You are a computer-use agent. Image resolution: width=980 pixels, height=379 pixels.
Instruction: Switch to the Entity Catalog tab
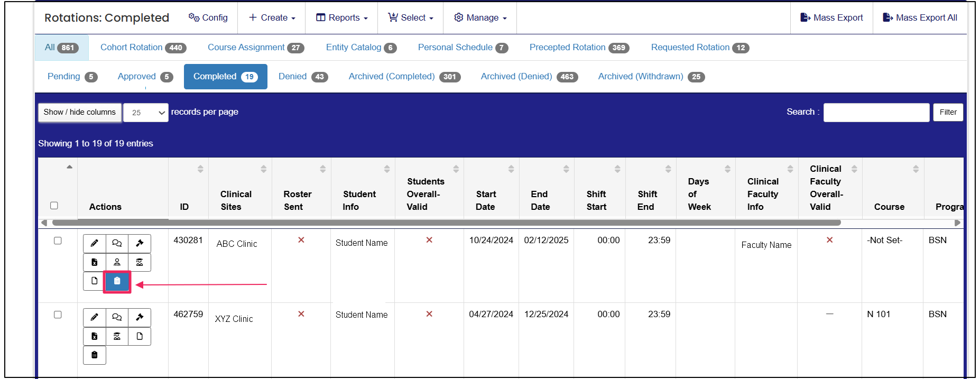[362, 48]
